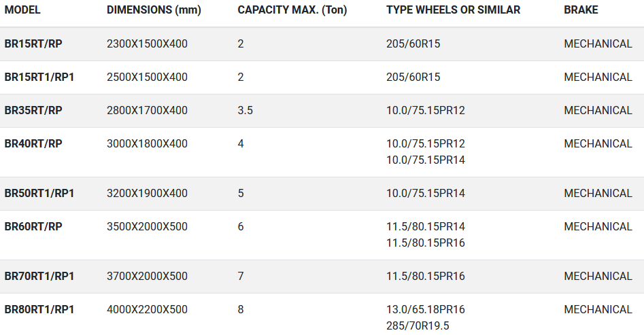Click the BRAKE column header
The width and height of the screenshot is (644, 335).
[x=581, y=10]
